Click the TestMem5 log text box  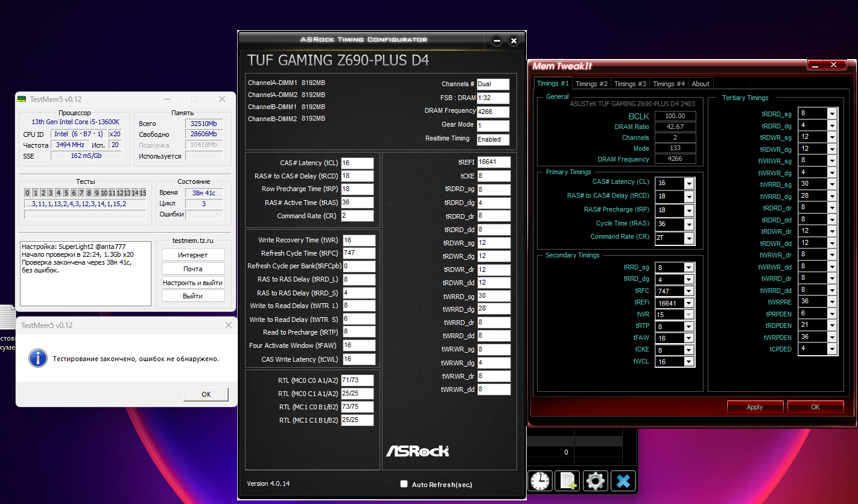click(85, 274)
